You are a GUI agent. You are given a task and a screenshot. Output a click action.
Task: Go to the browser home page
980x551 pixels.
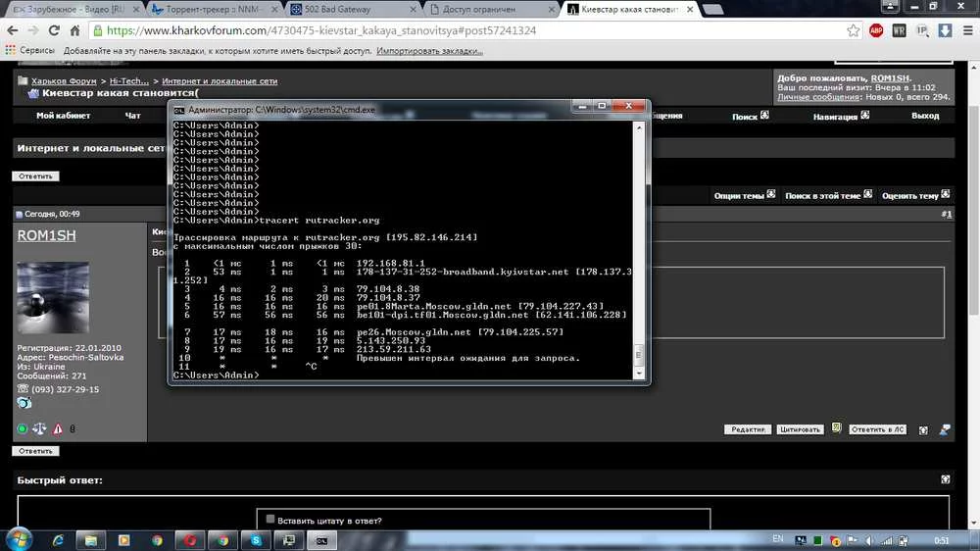click(74, 30)
